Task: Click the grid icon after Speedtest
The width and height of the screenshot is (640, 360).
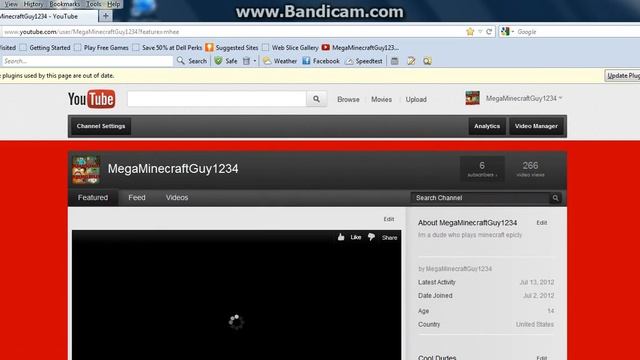Action: coord(394,61)
